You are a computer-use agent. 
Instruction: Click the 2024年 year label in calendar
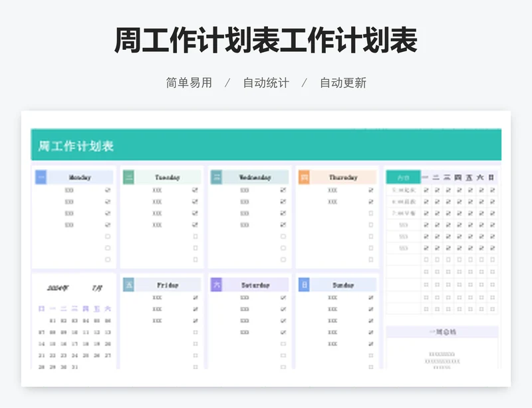point(57,288)
